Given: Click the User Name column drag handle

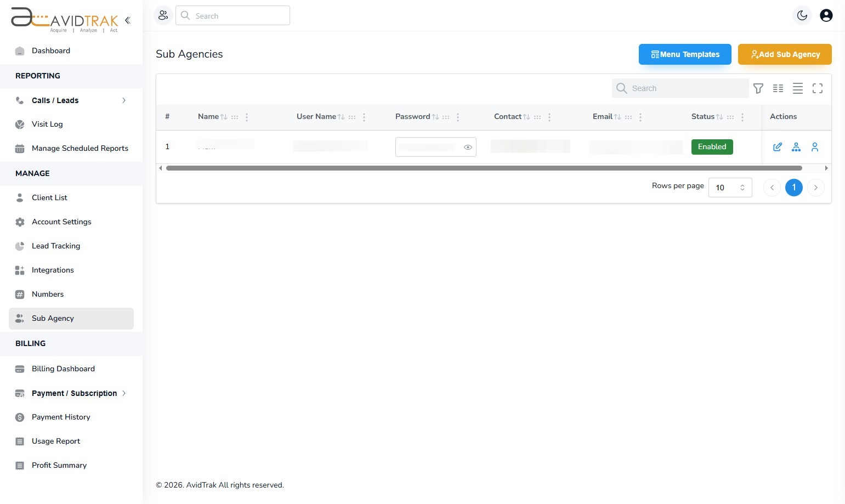Looking at the screenshot, I should click(x=352, y=117).
